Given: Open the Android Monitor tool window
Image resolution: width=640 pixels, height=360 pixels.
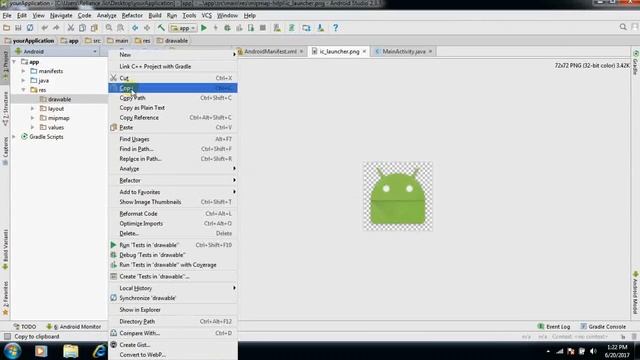Looking at the screenshot, I should pyautogui.click(x=74, y=327).
